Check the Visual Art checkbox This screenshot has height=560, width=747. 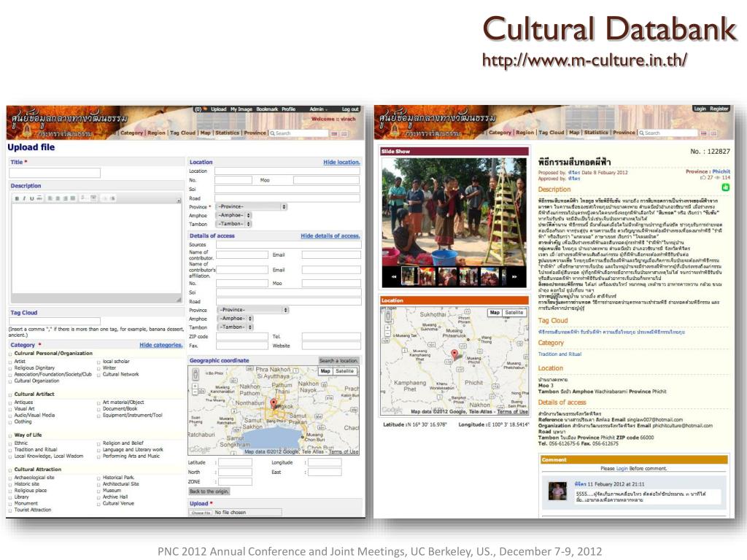click(10, 409)
